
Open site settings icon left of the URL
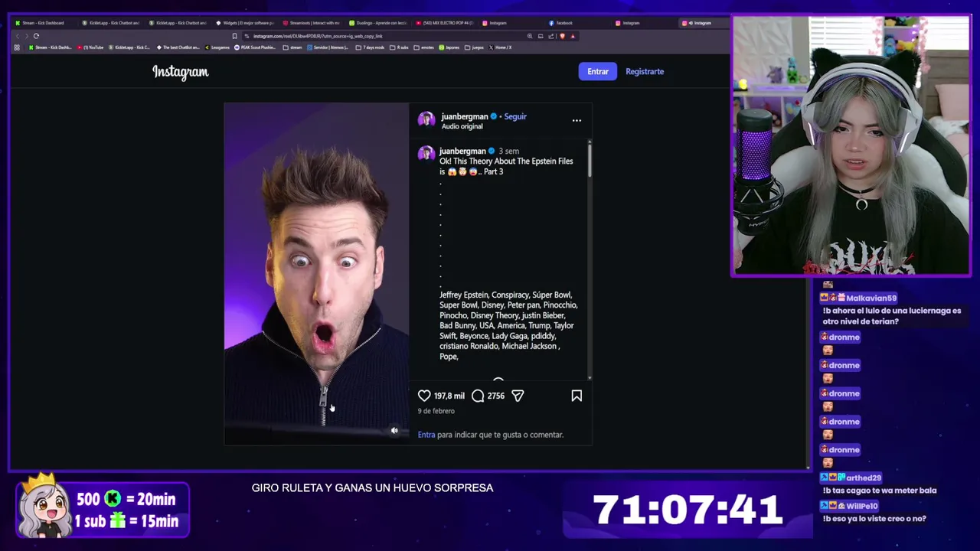(247, 36)
